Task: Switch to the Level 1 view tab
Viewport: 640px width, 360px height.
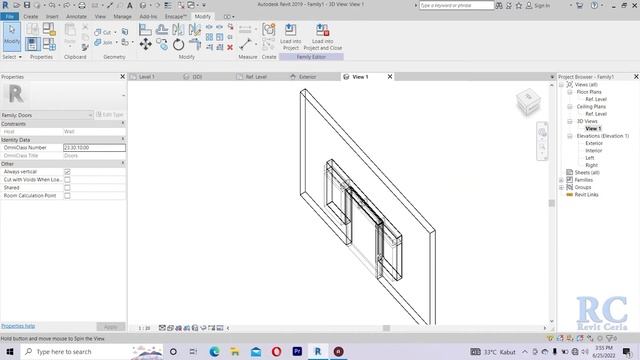Action: click(x=147, y=77)
